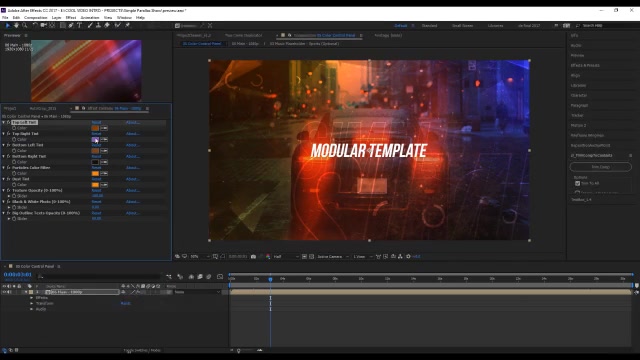Select the Rotation tool
Screen dimensions: 640x360
(35, 25)
